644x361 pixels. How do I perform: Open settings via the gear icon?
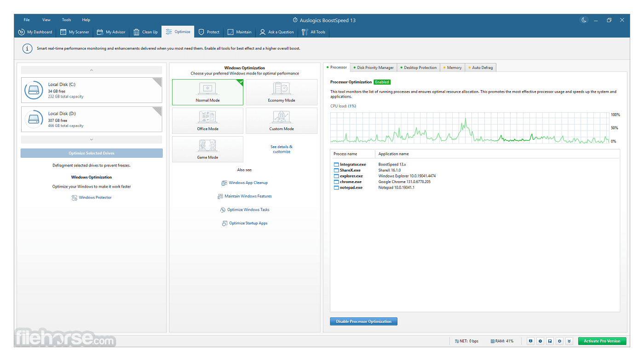coord(559,341)
